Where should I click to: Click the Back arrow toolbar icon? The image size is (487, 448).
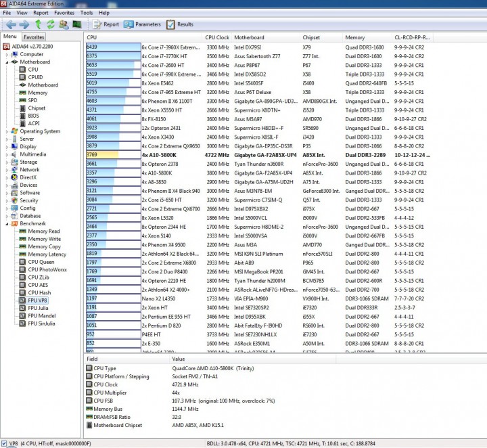coord(11,24)
